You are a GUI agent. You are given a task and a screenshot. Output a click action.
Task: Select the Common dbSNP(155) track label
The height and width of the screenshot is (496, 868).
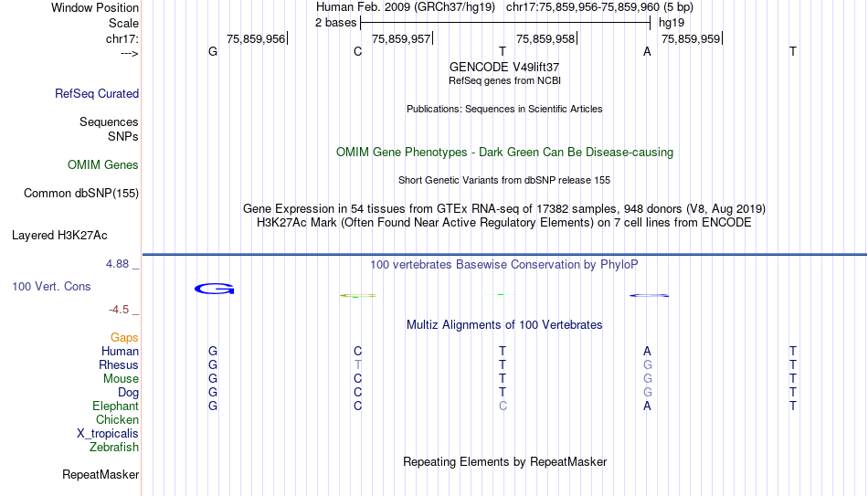click(x=81, y=194)
